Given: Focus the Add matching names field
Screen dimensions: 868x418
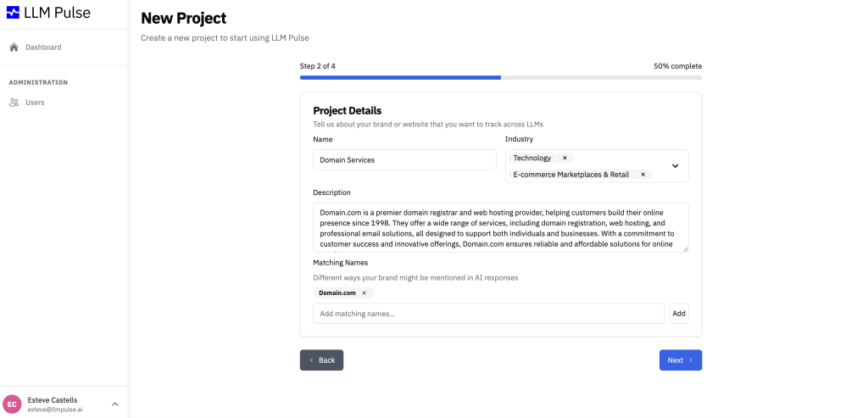Looking at the screenshot, I should (489, 314).
